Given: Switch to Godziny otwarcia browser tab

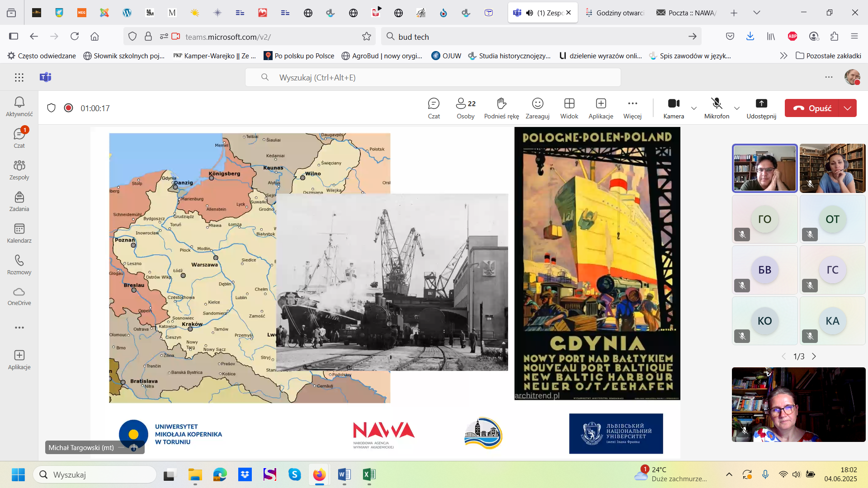Looking at the screenshot, I should pos(615,13).
